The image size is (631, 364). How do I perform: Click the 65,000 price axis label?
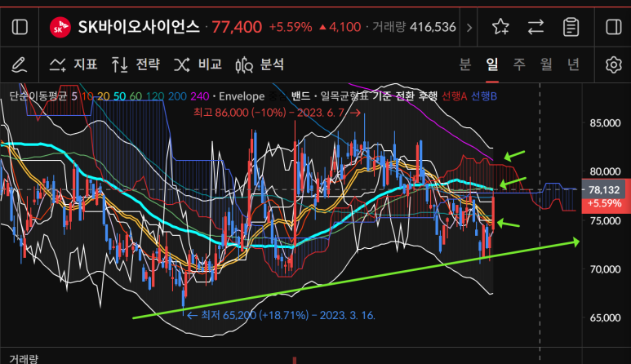tap(605, 317)
